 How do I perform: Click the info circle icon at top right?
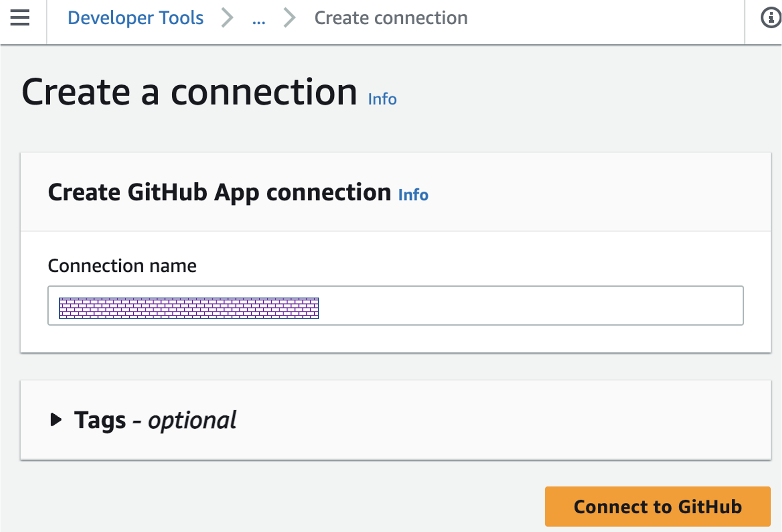(x=770, y=18)
